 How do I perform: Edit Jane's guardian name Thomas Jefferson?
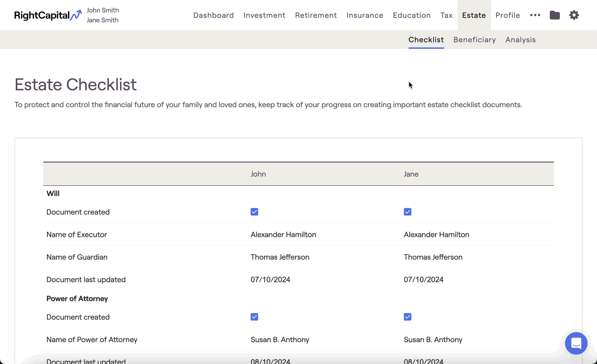[x=433, y=257]
